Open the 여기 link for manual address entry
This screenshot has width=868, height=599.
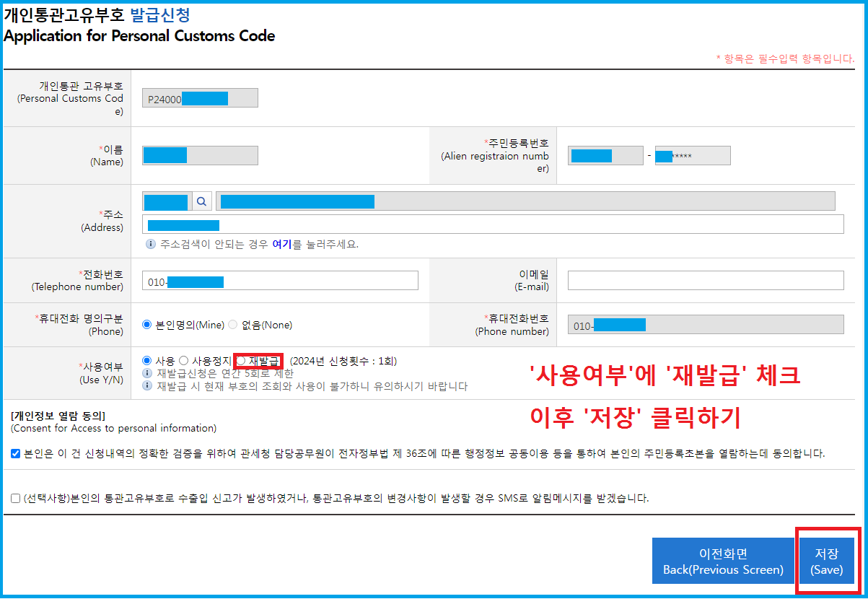tap(281, 242)
